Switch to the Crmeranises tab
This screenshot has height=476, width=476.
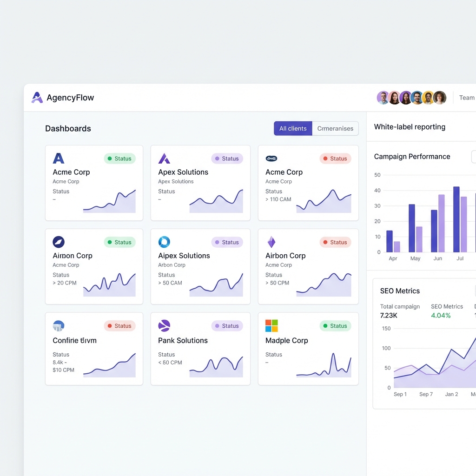click(335, 128)
